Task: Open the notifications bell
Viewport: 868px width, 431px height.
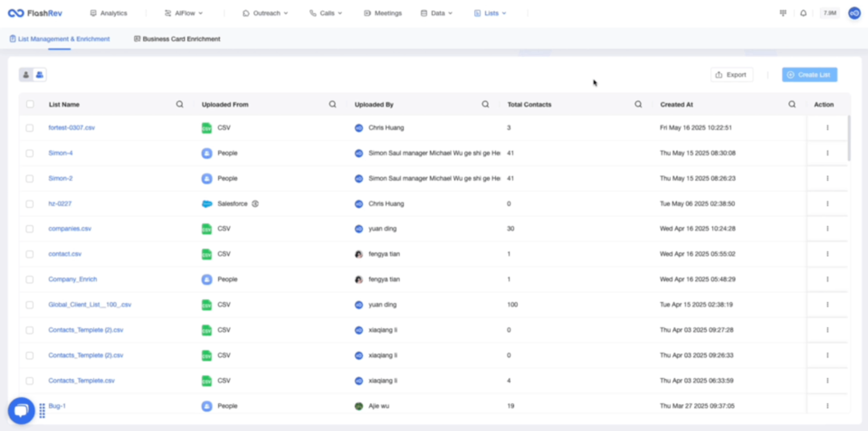Action: point(803,13)
